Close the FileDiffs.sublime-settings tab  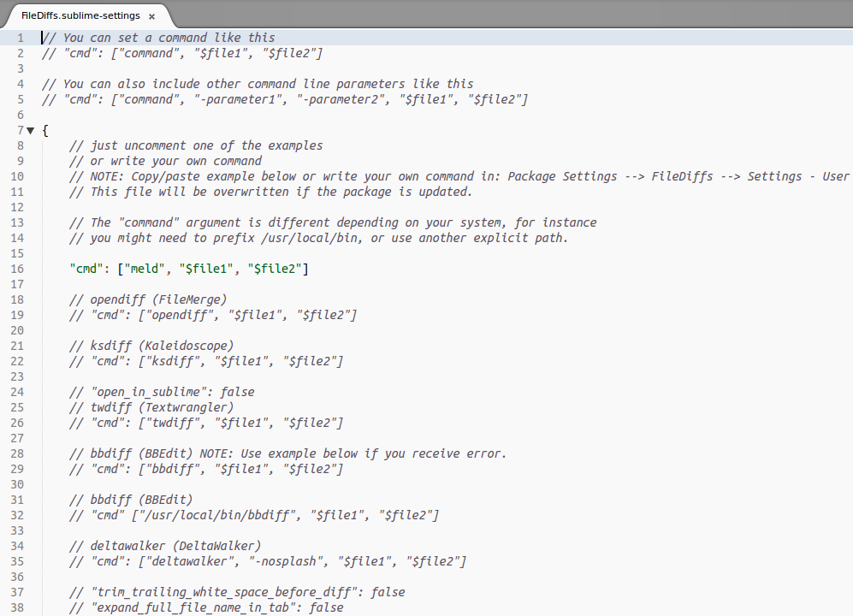coord(151,16)
